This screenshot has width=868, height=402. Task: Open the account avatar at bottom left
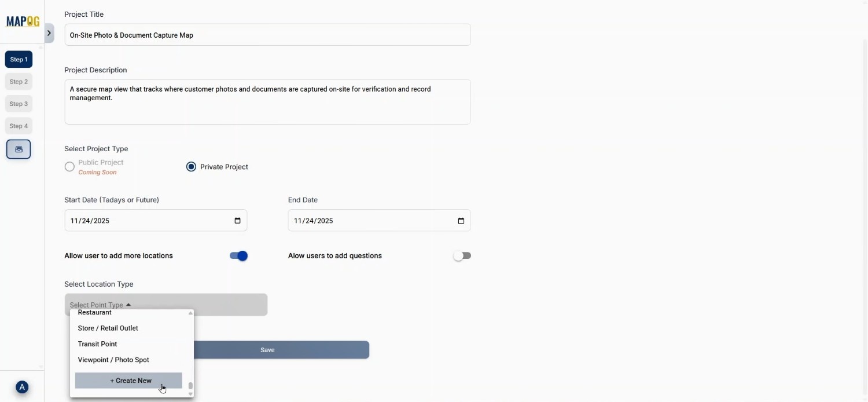[x=22, y=387]
